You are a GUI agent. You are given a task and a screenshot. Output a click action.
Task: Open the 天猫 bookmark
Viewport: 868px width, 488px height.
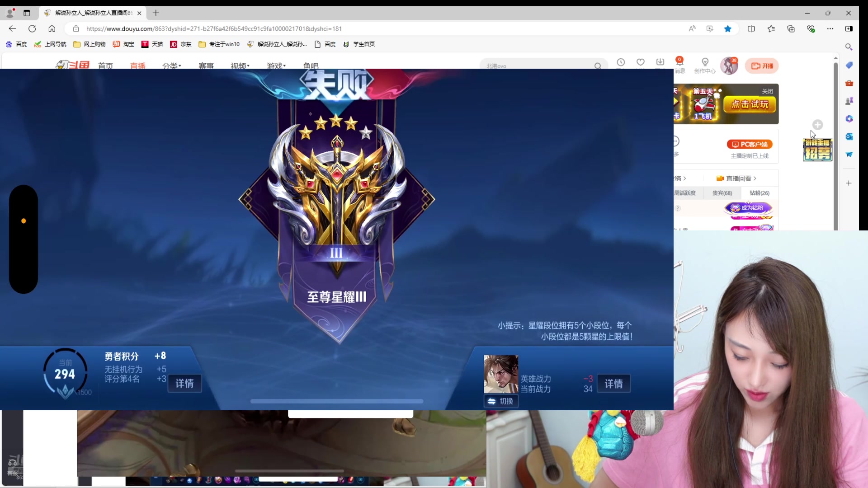pos(152,44)
